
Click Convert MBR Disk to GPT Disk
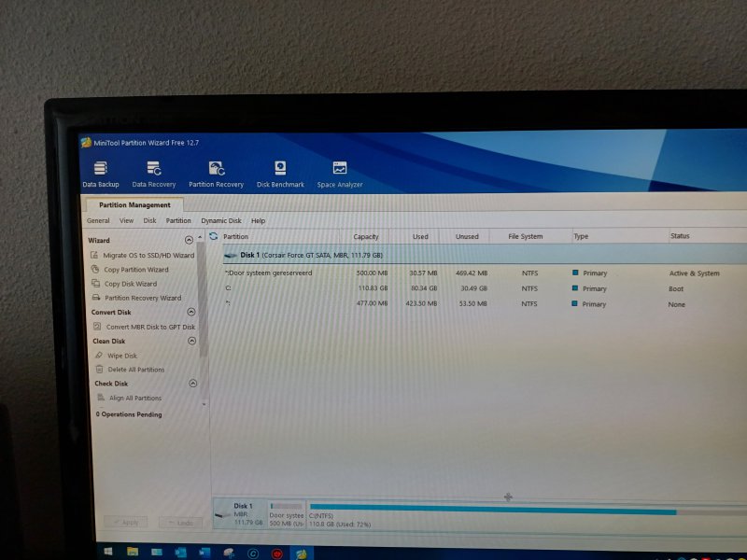pyautogui.click(x=150, y=327)
